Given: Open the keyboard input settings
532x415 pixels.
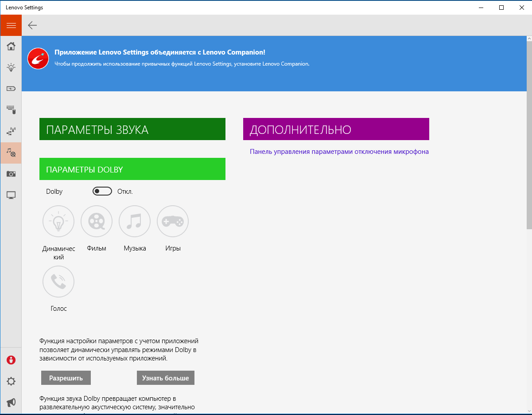Looking at the screenshot, I should point(11,110).
